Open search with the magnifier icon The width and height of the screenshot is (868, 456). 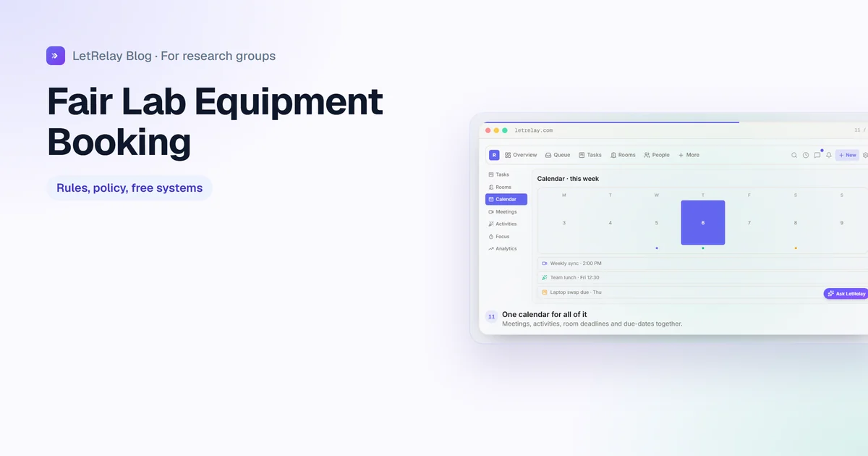point(794,155)
